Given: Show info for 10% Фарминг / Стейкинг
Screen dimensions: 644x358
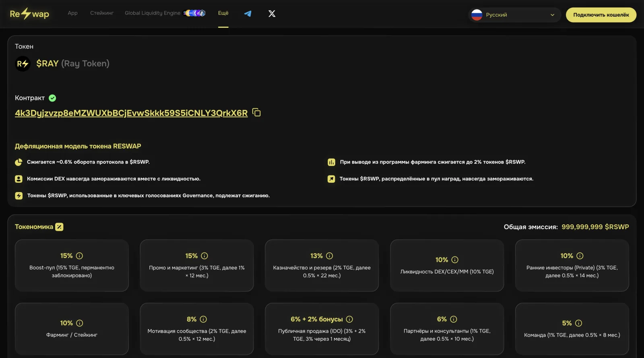Looking at the screenshot, I should pos(80,323).
